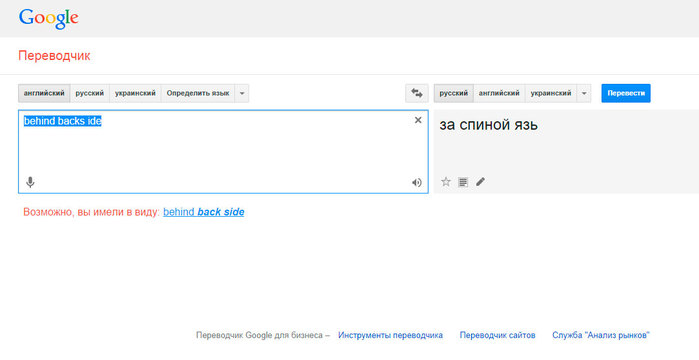699x360 pixels.
Task: Open Инструменты переводчика link
Action: (391, 335)
